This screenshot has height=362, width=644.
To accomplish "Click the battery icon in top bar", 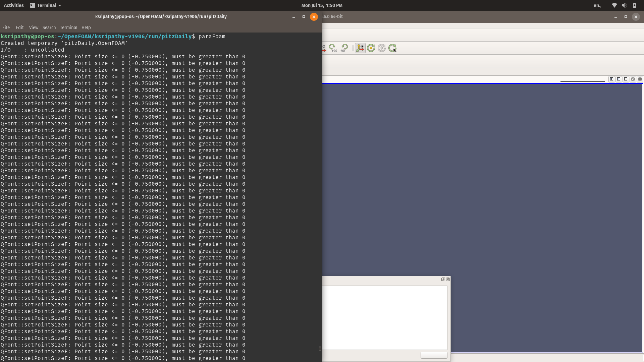I will [634, 5].
